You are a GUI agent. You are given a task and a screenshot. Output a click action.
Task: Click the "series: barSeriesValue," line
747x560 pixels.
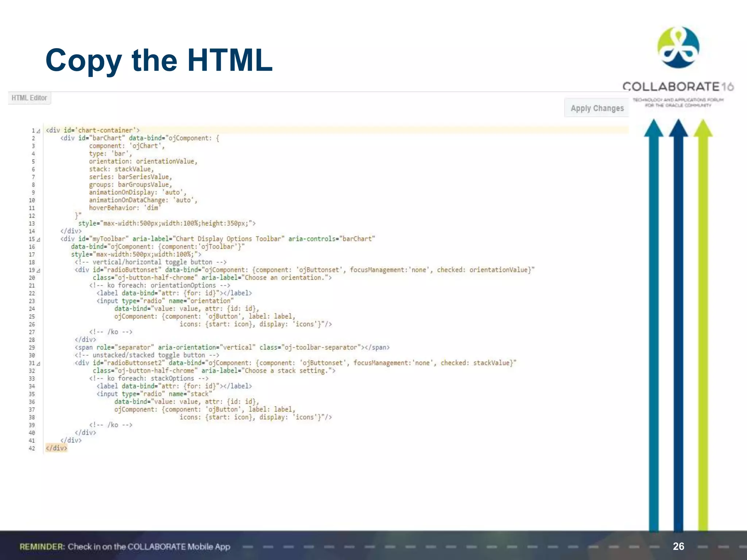(x=131, y=177)
